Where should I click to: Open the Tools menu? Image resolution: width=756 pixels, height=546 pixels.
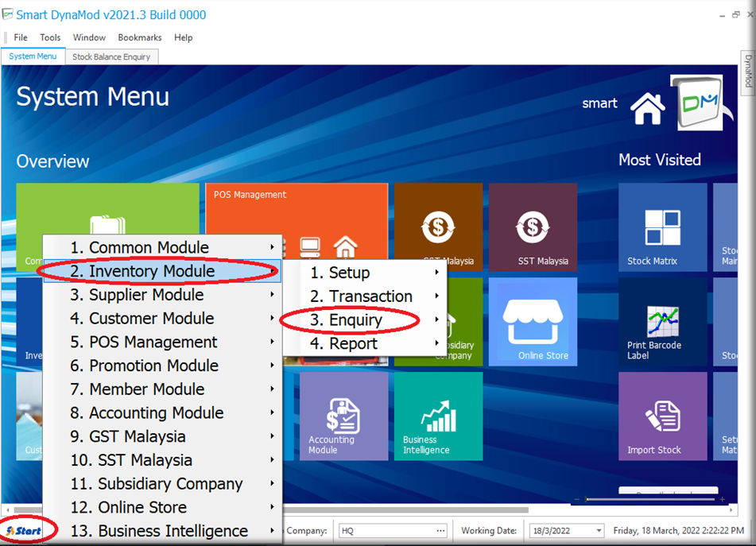50,37
